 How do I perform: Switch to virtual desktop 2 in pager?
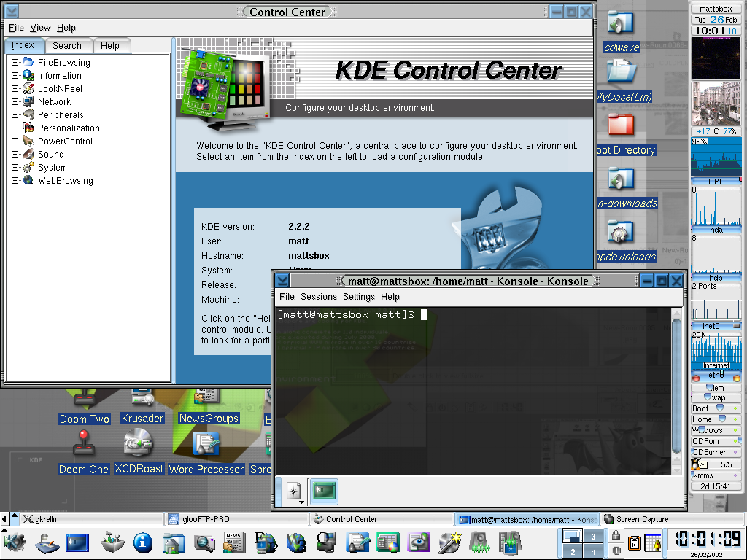tap(572, 551)
